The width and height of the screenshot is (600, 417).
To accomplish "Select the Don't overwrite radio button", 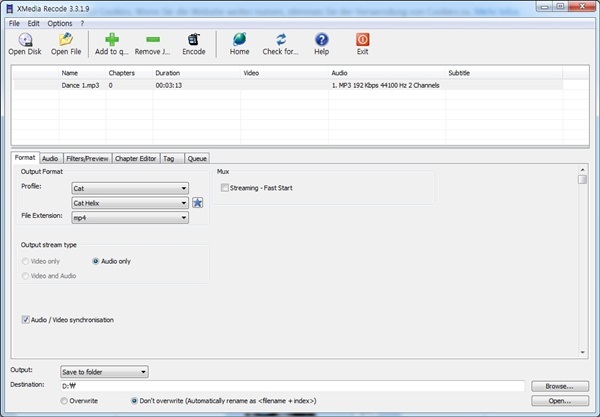I will [x=134, y=401].
